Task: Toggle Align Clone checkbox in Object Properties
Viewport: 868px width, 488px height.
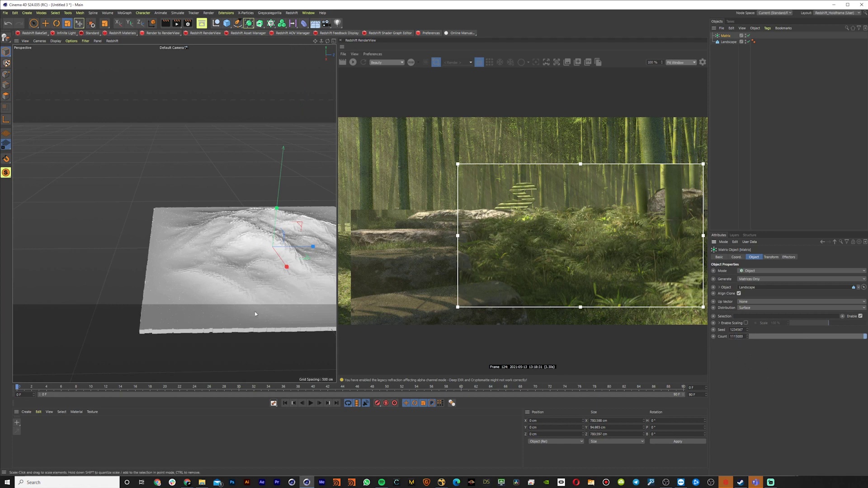Action: click(x=739, y=293)
